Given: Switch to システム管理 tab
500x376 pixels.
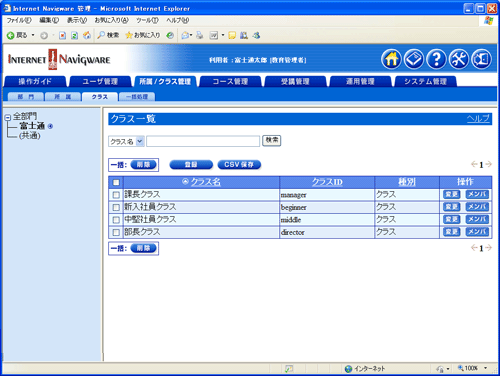Looking at the screenshot, I should coord(425,81).
